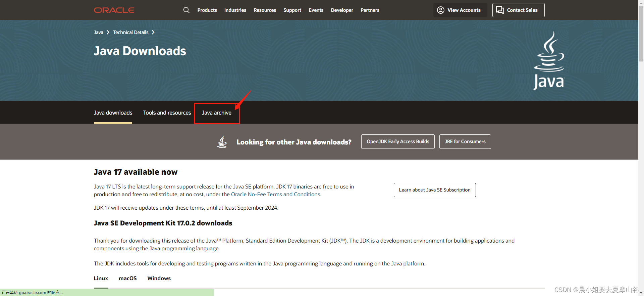Go to the Java breadcrumb link

tap(98, 32)
